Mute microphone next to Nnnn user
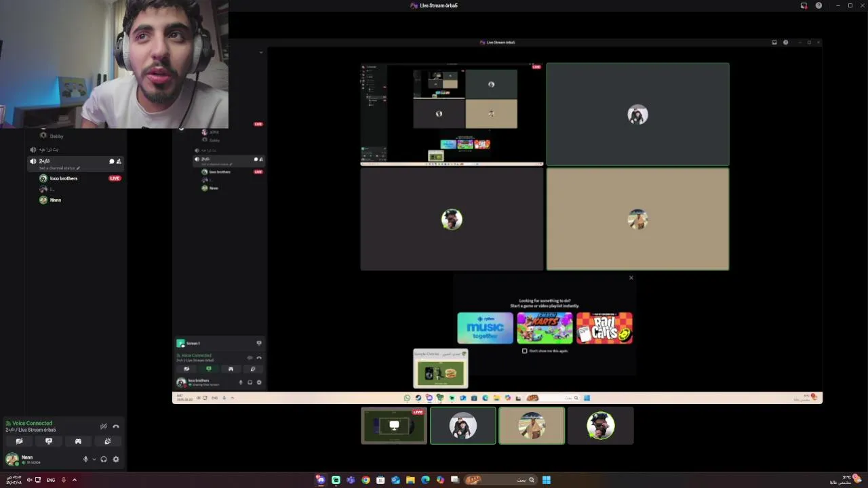 click(85, 459)
